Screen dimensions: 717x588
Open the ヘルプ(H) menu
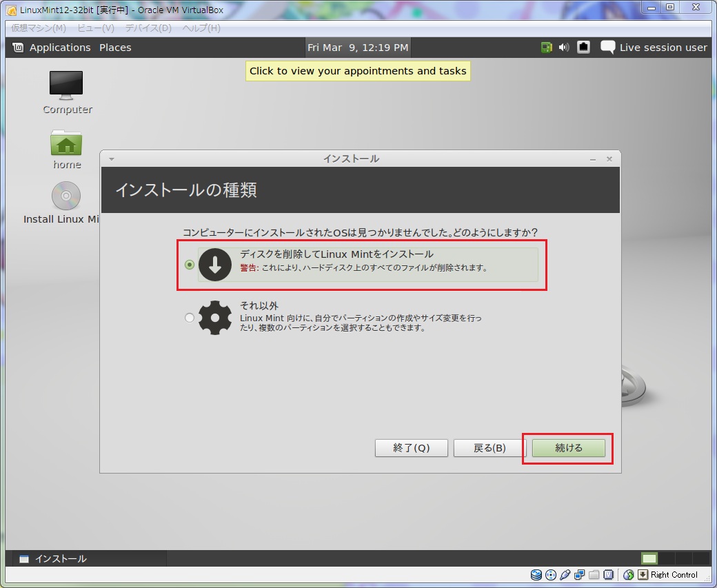point(201,28)
